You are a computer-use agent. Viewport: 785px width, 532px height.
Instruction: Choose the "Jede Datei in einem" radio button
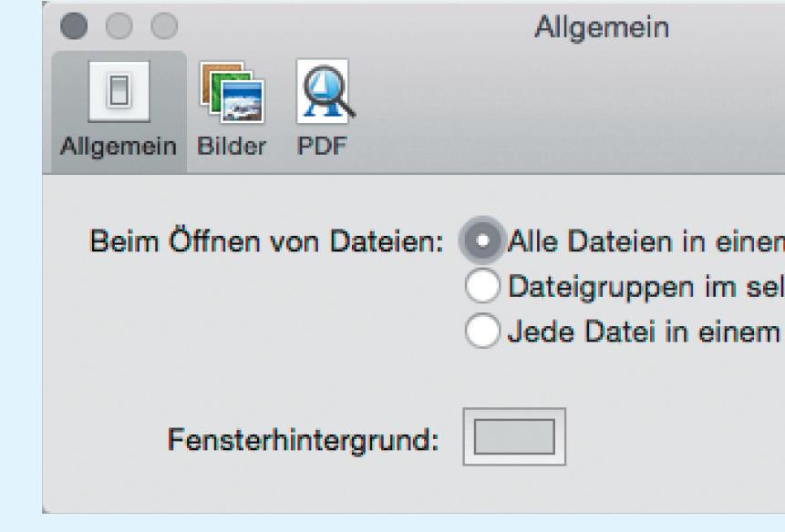click(x=482, y=331)
